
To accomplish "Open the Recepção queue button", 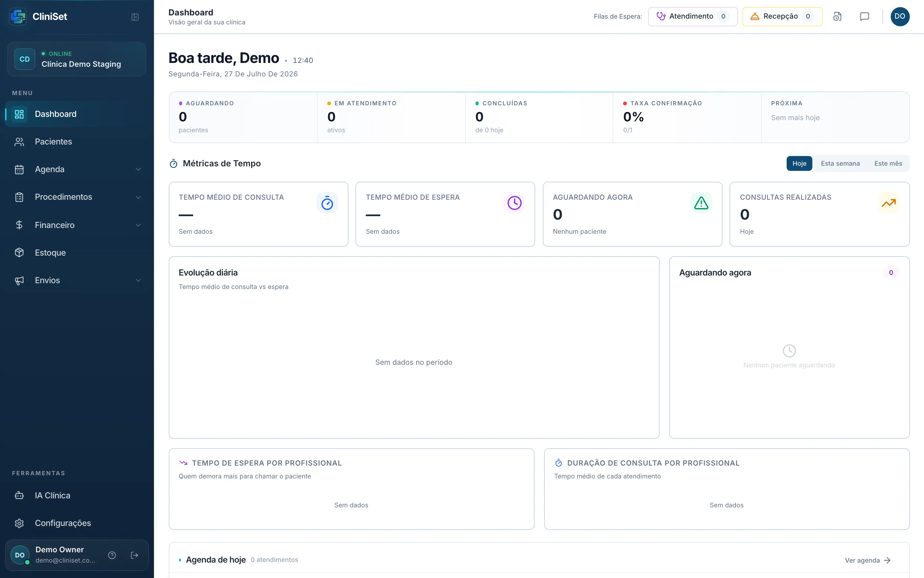I will pos(782,16).
